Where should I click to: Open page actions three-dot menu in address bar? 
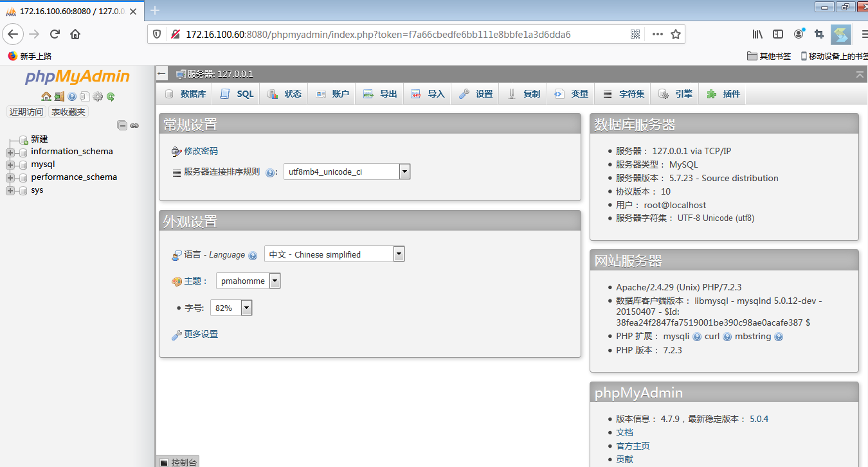657,34
